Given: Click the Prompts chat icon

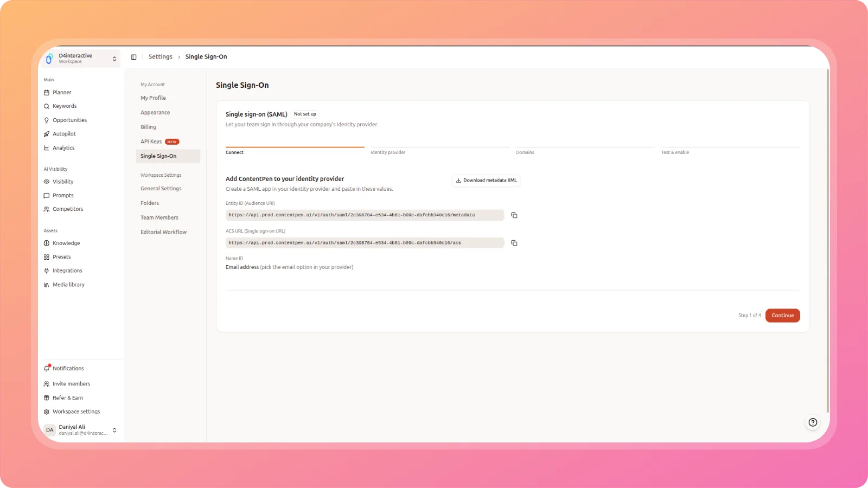Looking at the screenshot, I should 47,196.
